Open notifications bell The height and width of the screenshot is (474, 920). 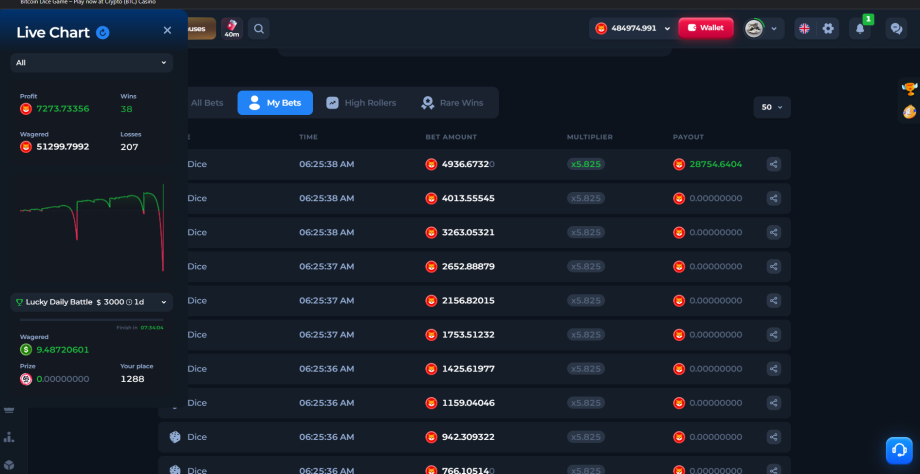click(860, 28)
